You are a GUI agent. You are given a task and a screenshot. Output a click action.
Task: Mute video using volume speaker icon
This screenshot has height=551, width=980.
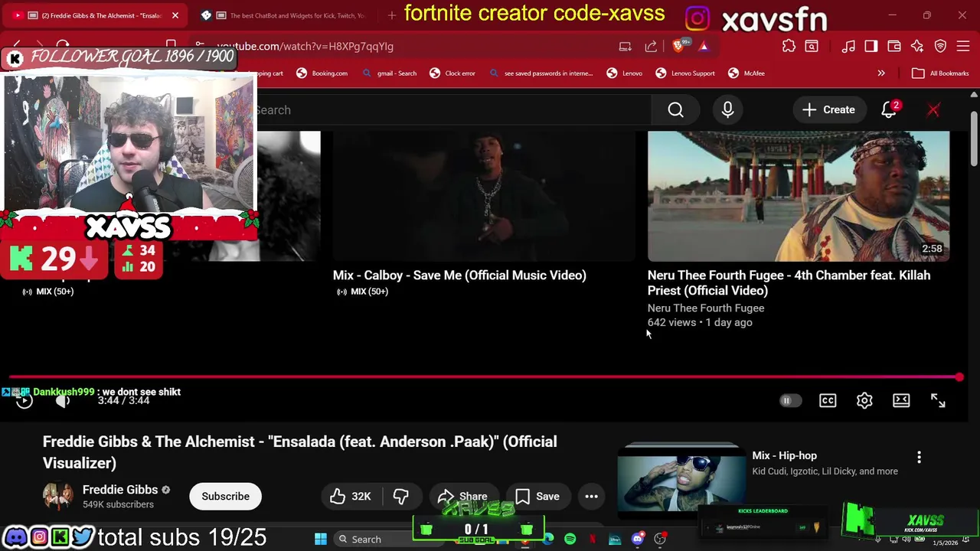[x=63, y=400]
